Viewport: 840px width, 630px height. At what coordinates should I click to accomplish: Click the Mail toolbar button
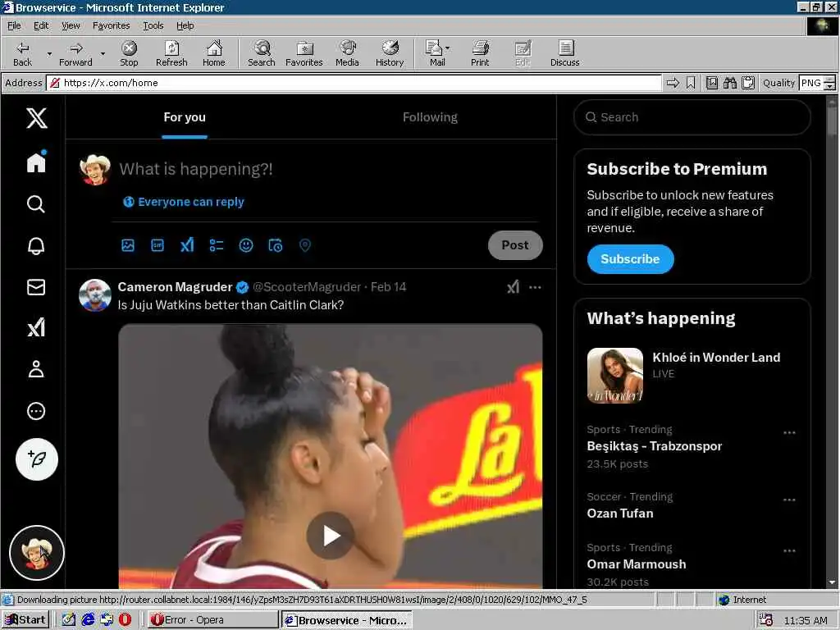click(437, 53)
